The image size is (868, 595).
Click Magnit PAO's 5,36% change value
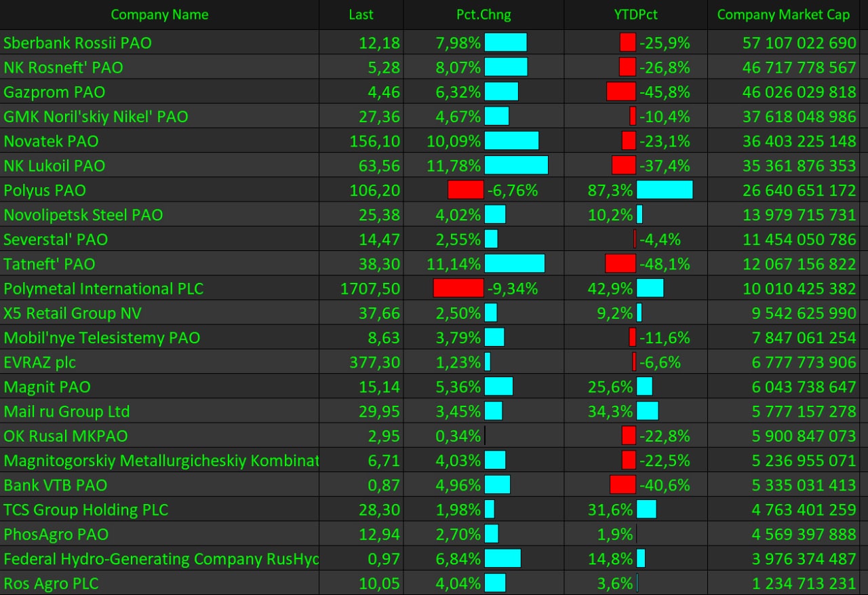click(x=458, y=387)
